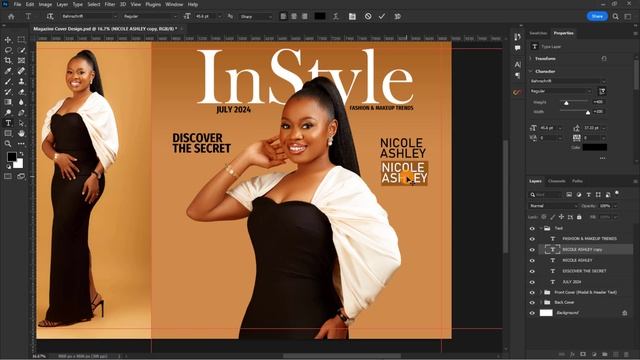Select the Gradient tool

coord(8,102)
